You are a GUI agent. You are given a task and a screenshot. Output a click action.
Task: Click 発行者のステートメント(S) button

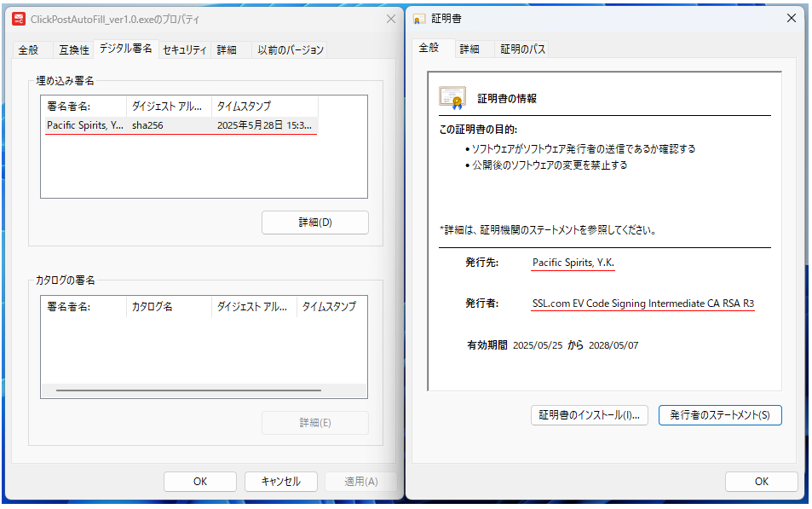(x=720, y=415)
